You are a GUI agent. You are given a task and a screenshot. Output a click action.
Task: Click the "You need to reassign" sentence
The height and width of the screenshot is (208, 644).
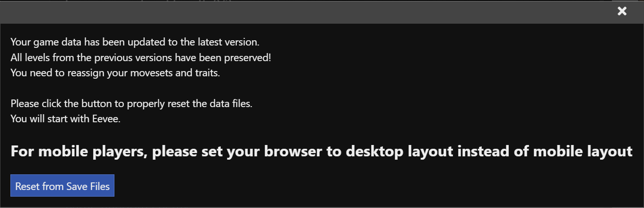(115, 73)
